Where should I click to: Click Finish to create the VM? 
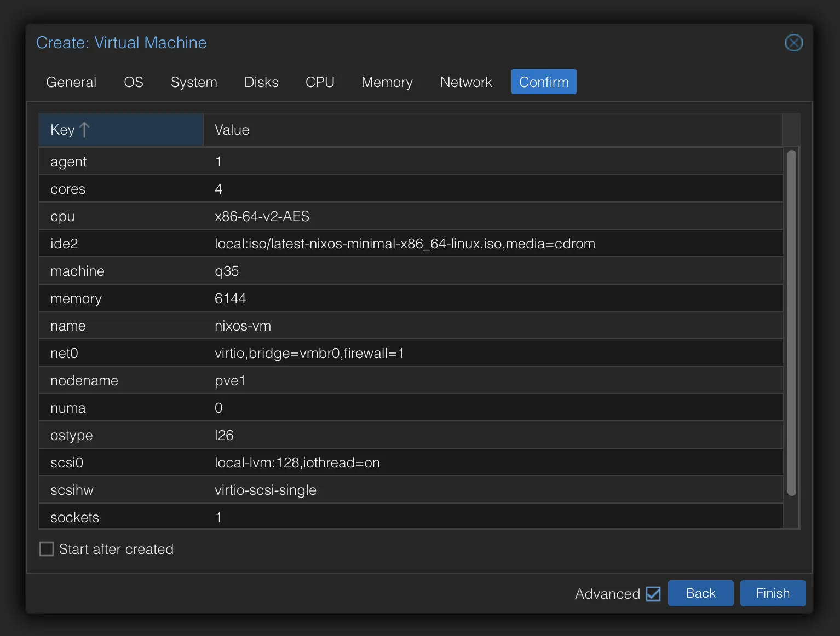point(773,593)
